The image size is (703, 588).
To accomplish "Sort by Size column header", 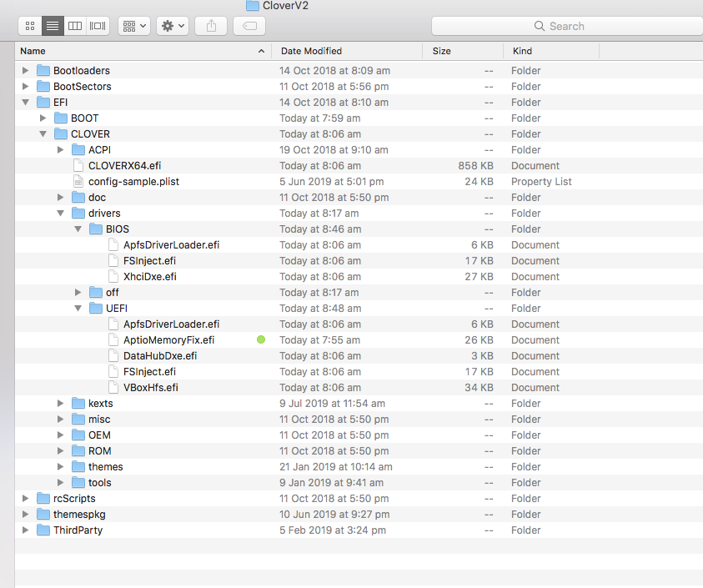I will coord(463,51).
